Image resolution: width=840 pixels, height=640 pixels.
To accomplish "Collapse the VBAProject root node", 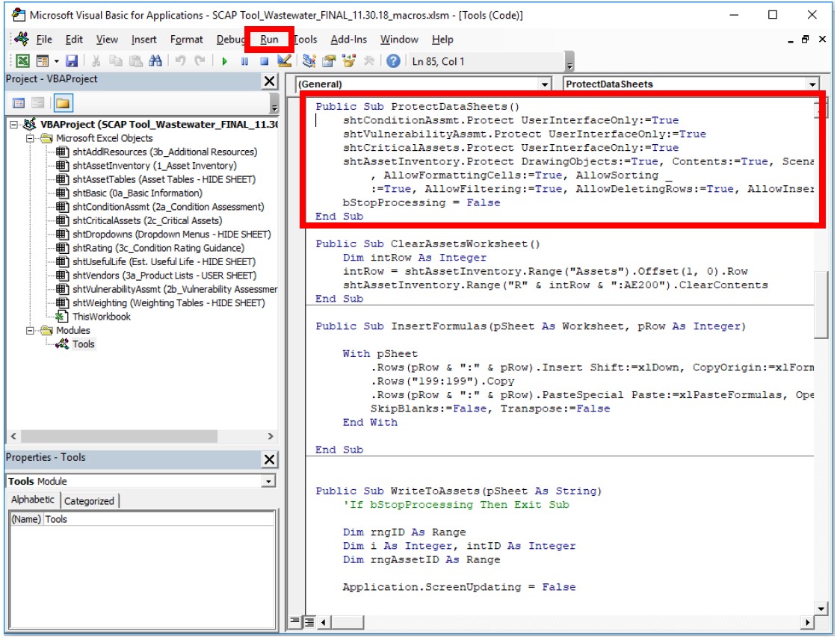I will (x=14, y=125).
